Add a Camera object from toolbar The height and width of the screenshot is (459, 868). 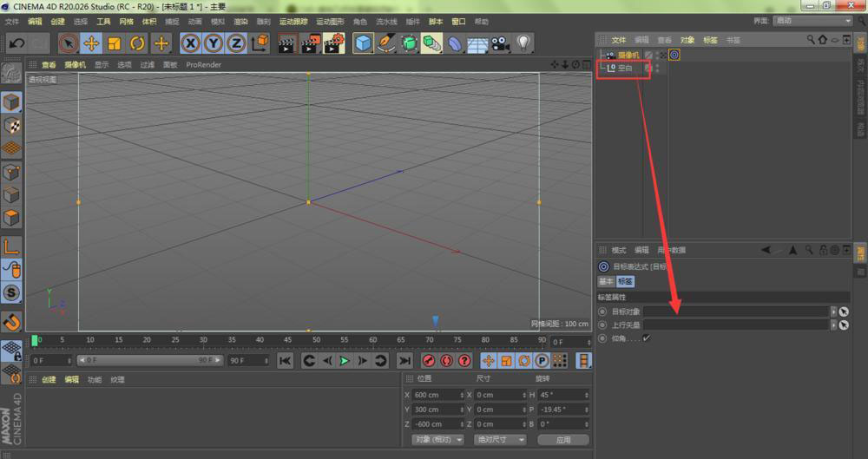point(500,43)
